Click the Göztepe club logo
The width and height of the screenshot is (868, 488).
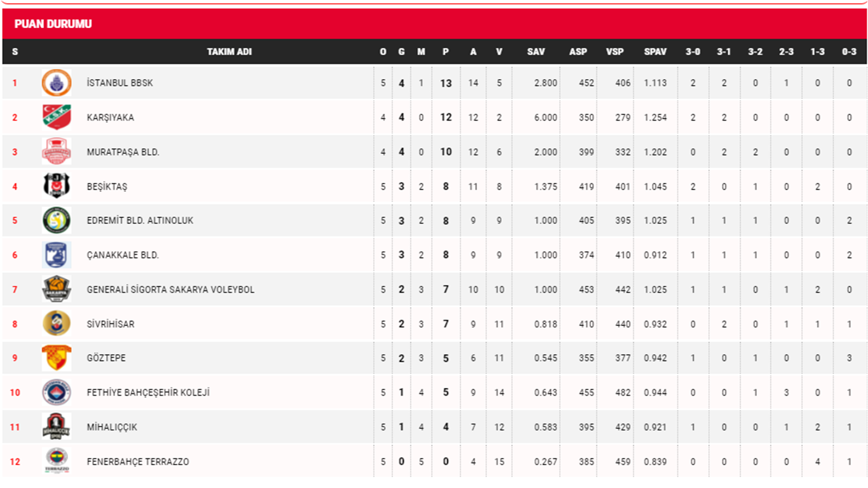[56, 358]
